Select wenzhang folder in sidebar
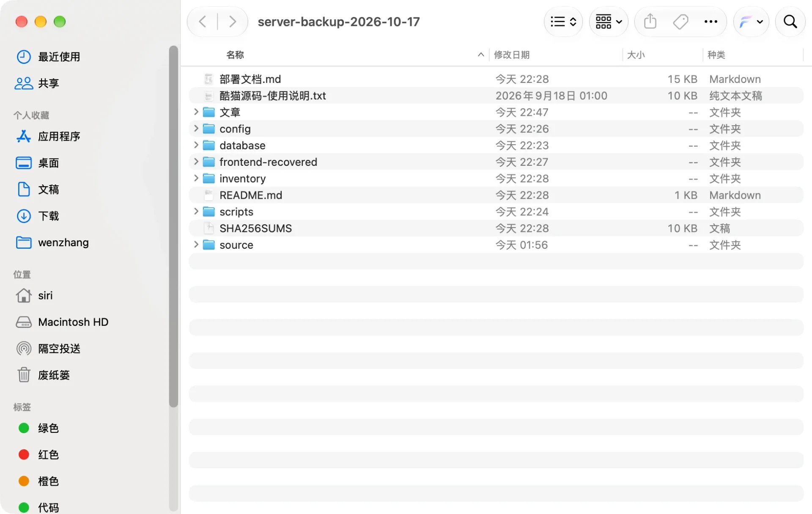Image resolution: width=812 pixels, height=514 pixels. click(x=52, y=242)
